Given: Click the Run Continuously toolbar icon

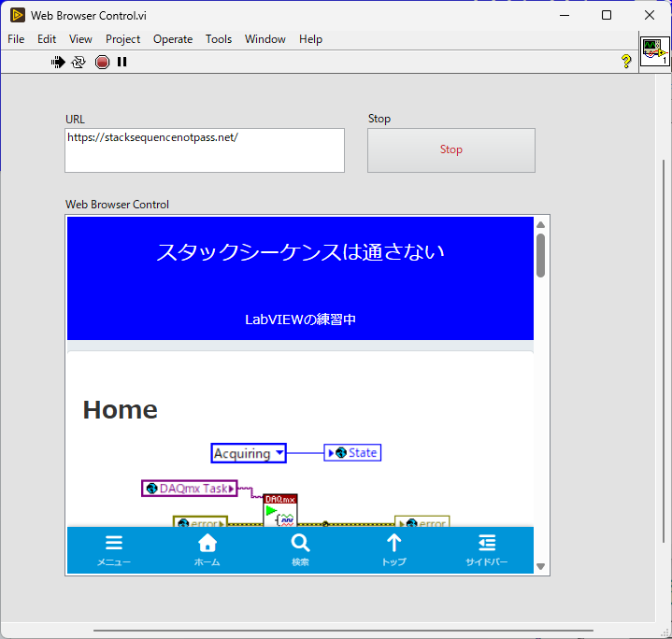Looking at the screenshot, I should click(79, 62).
